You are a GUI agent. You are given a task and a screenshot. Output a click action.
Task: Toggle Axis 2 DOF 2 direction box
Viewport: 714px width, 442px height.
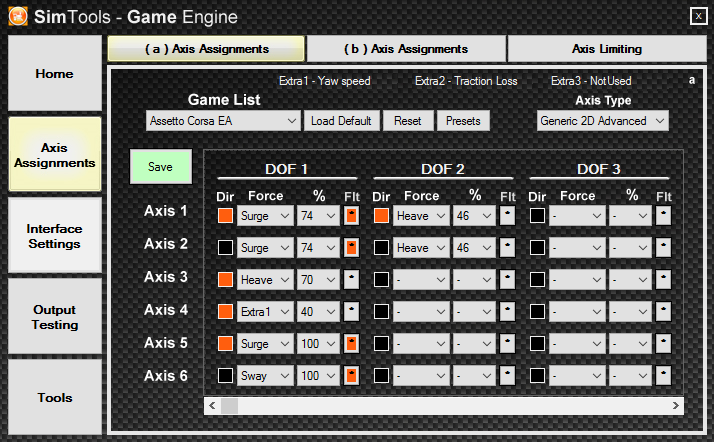click(x=381, y=248)
